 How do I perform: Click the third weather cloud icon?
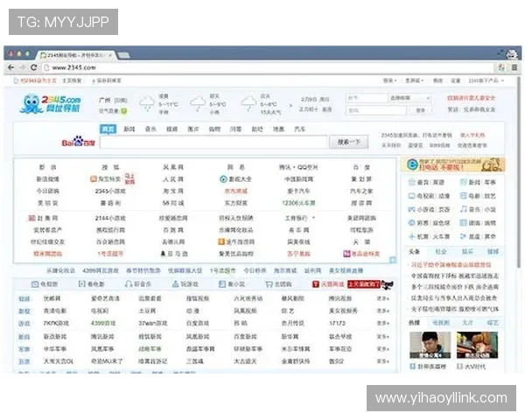point(248,103)
